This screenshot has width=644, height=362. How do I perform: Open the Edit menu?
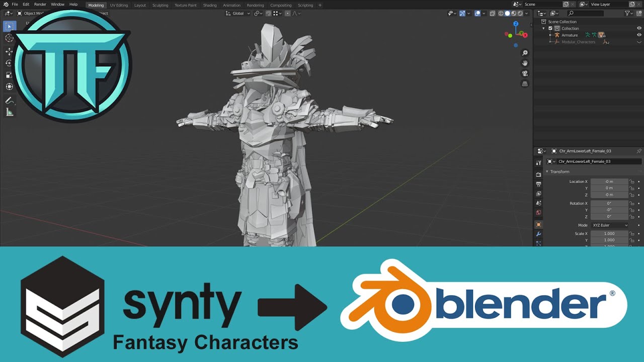(26, 5)
